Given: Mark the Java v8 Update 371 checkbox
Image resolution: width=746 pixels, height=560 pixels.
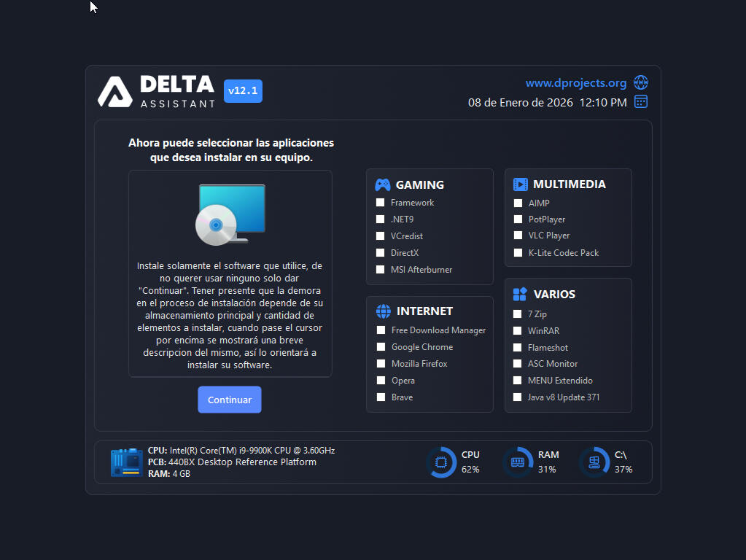Looking at the screenshot, I should 518,397.
